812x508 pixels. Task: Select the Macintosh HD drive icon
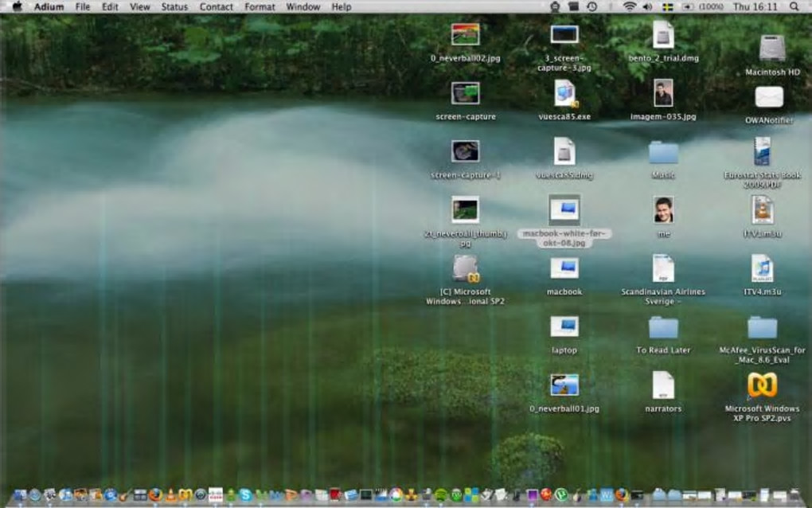[x=772, y=49]
